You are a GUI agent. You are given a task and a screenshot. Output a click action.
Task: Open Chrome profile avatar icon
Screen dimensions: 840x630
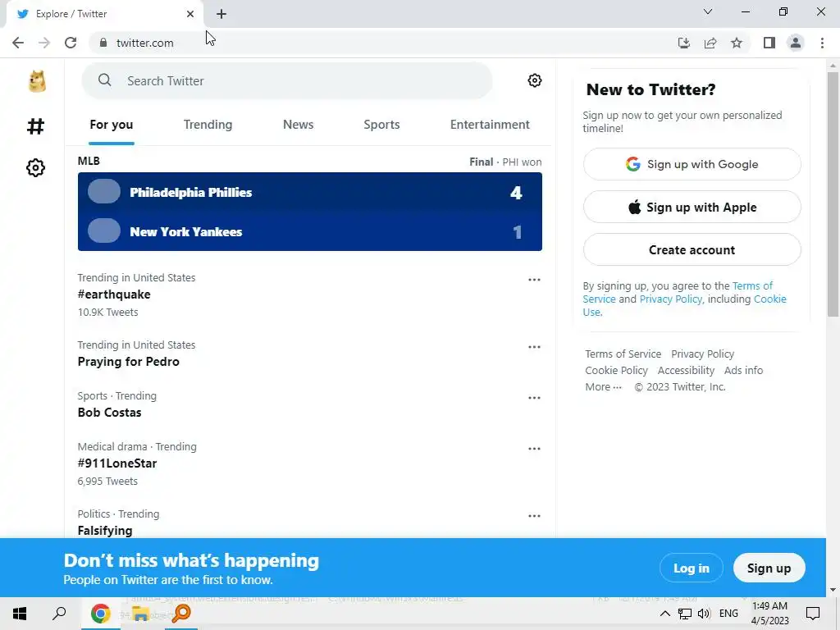796,43
